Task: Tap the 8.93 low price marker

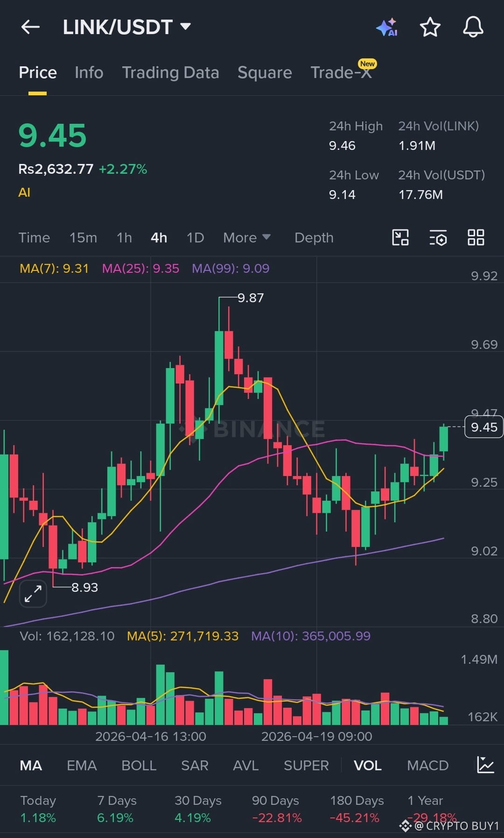Action: click(84, 588)
